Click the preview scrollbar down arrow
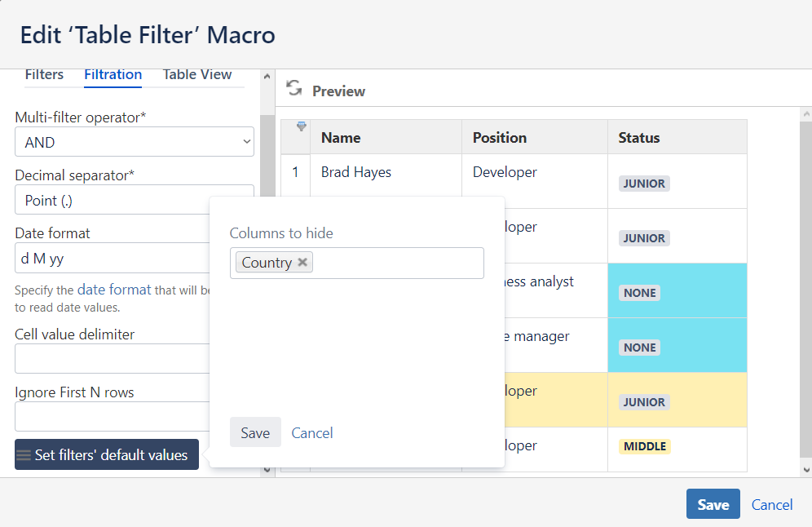The width and height of the screenshot is (812, 527). (805, 470)
